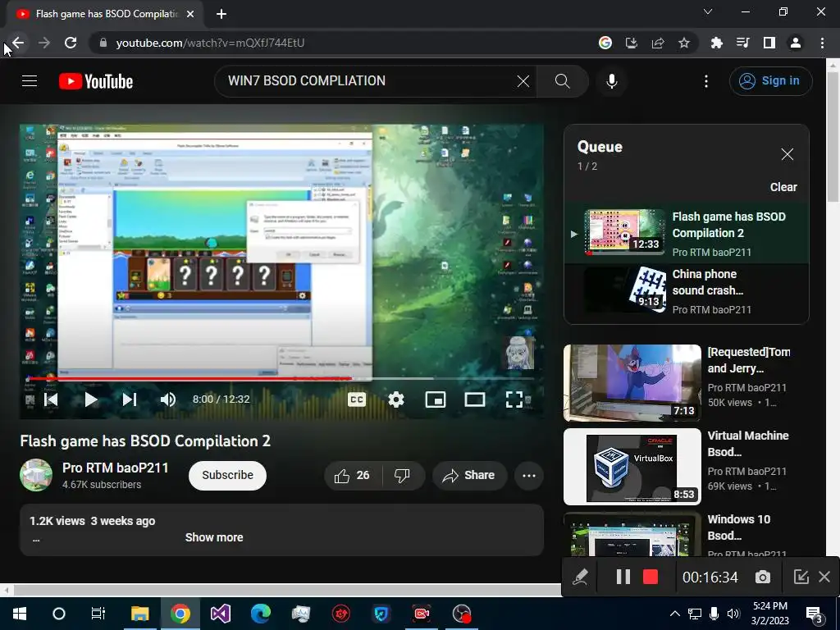Select Flash game has BSOD Compilation 2 in queue

pos(687,234)
